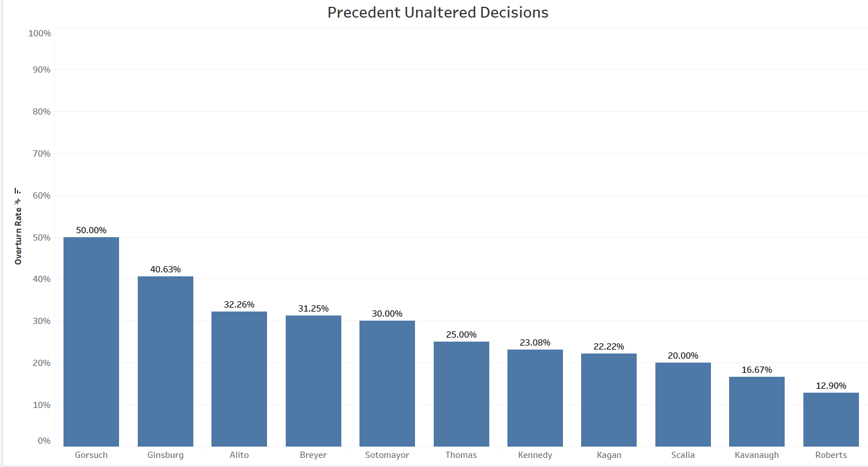The width and height of the screenshot is (868, 467).
Task: Click the 12.90% label above Roberts
Action: tap(831, 386)
